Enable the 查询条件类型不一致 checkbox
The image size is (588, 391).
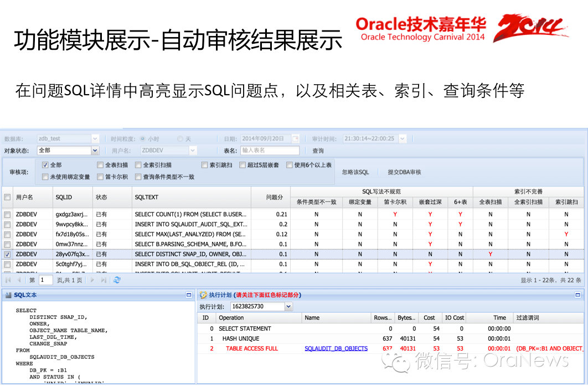(x=138, y=177)
